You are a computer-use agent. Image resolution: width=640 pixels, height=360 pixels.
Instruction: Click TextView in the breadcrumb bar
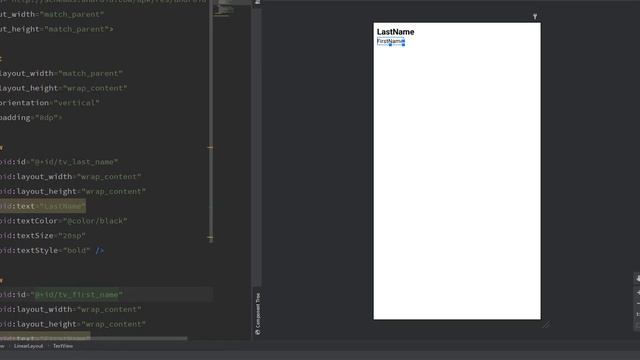(x=63, y=346)
